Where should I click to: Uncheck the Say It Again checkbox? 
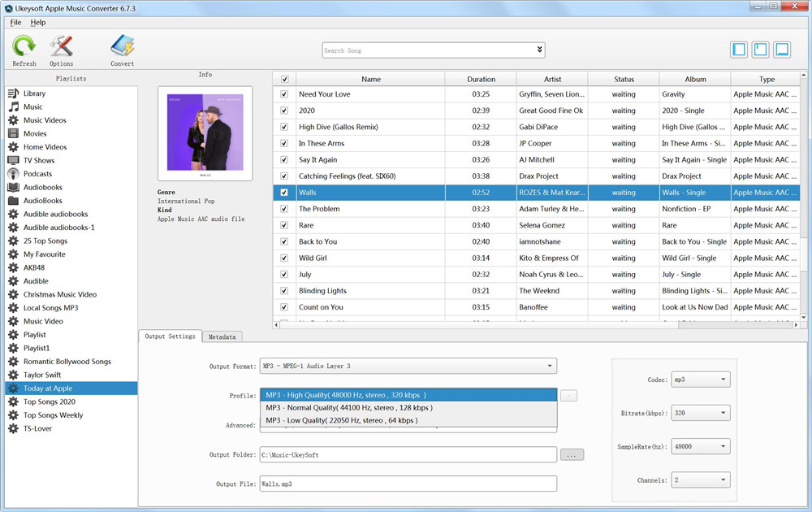[283, 159]
